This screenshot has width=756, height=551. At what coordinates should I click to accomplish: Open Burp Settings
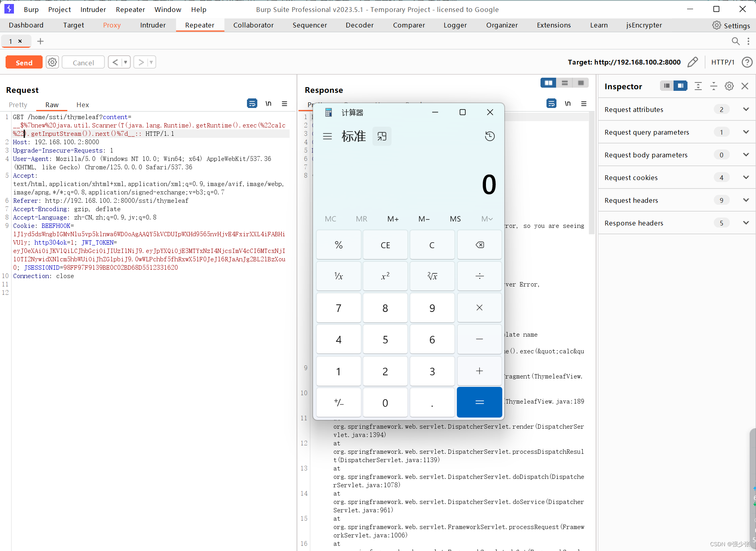coord(731,25)
